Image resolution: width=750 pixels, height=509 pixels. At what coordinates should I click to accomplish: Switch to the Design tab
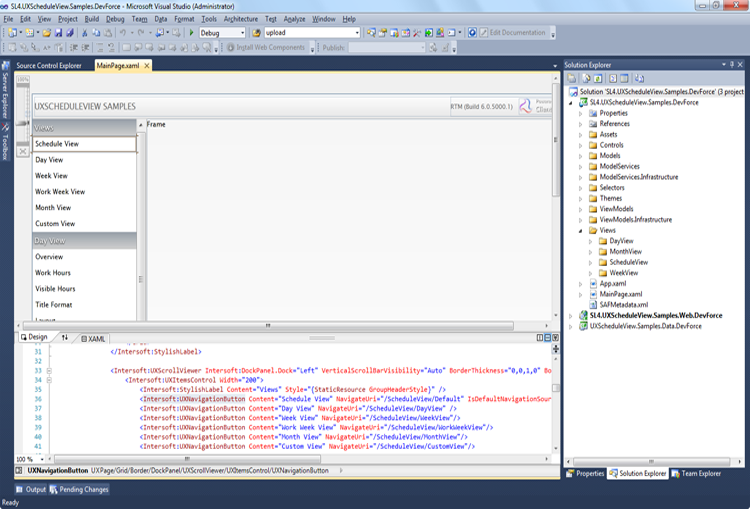point(34,337)
